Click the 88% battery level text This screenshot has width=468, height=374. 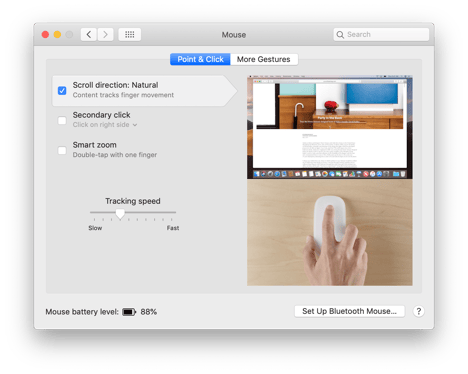(x=149, y=312)
